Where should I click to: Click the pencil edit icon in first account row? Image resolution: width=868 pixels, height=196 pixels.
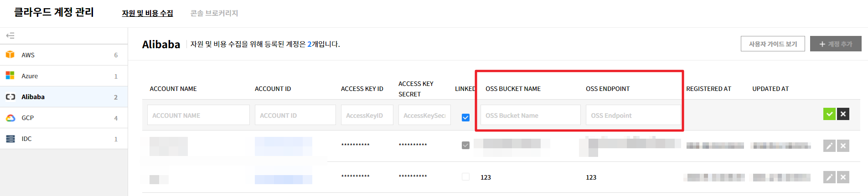829,146
